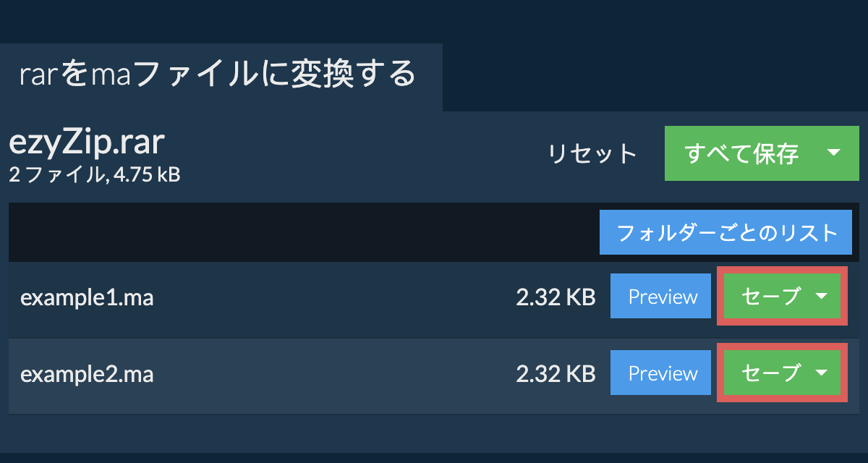
Task: Expand the すべて保存 dropdown arrow
Action: [x=833, y=153]
